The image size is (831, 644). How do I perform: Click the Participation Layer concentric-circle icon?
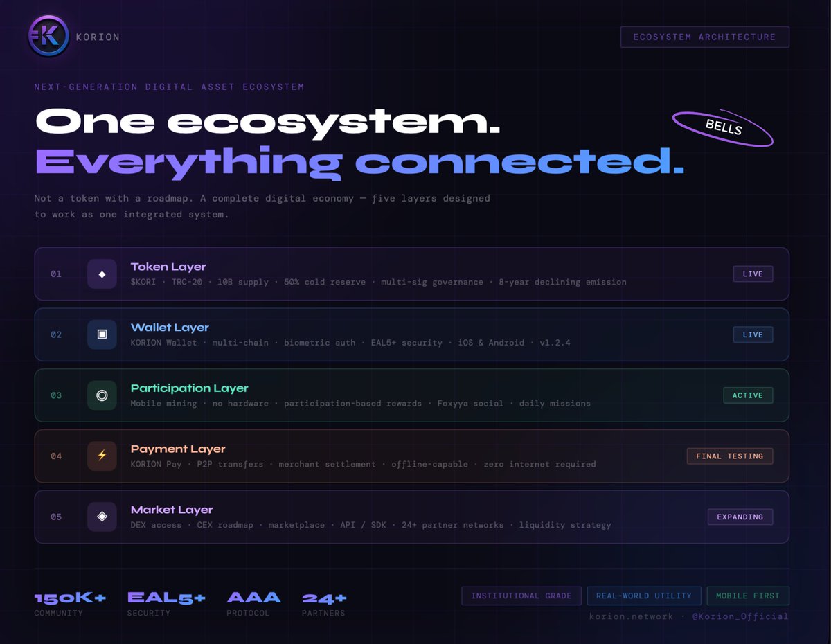tap(102, 395)
